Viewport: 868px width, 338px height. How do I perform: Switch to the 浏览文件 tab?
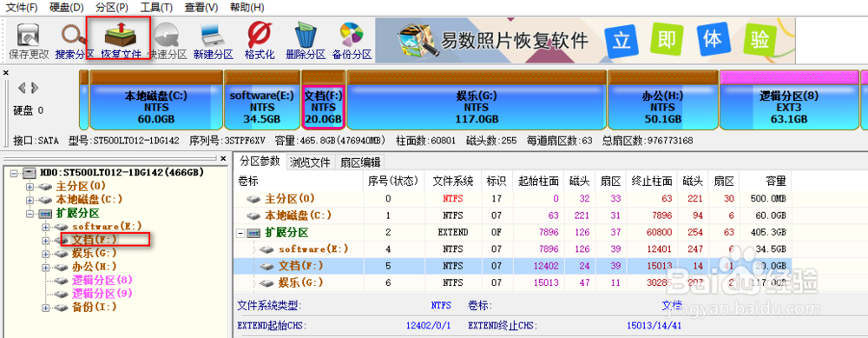point(310,162)
